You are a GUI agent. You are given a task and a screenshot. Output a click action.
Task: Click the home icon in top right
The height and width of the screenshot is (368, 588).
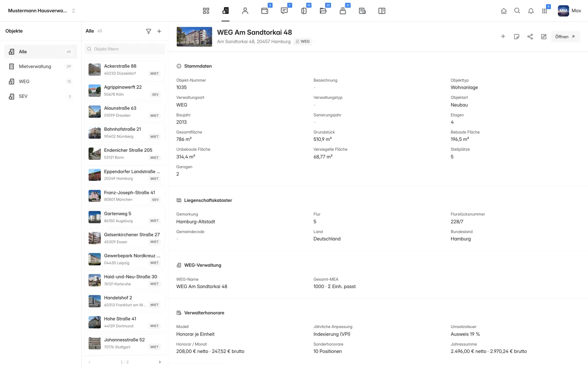(504, 11)
